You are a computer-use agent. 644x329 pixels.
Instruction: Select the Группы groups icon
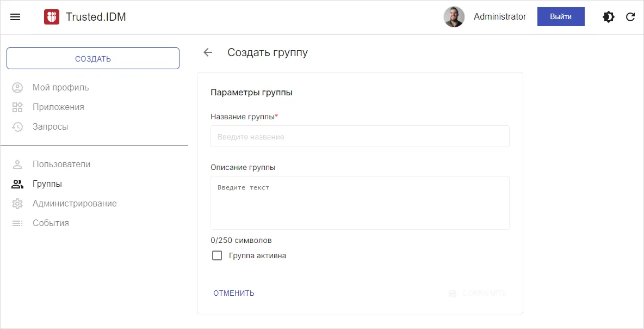(17, 184)
